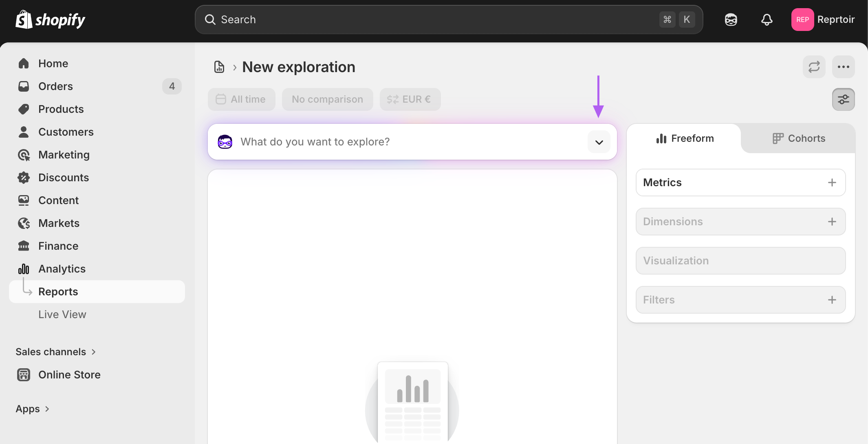Click the reports breadcrumb document icon
868x444 pixels.
pos(219,67)
